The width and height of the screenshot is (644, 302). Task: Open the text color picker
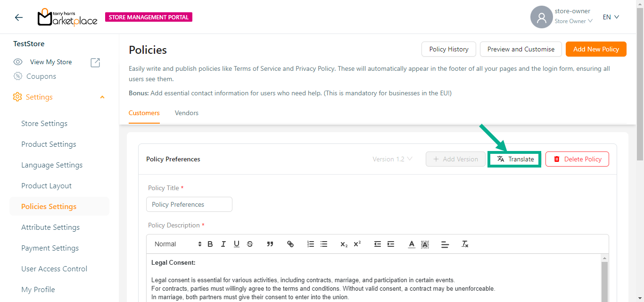click(412, 244)
